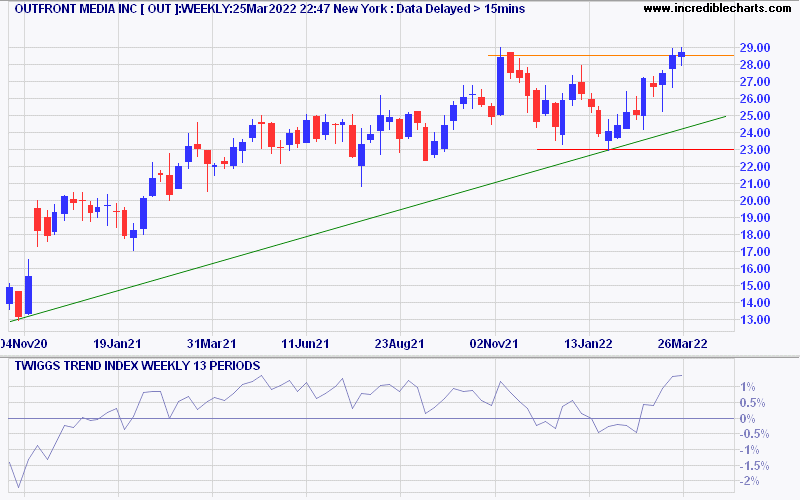This screenshot has height=500, width=800.
Task: Click the www.incrediblecharts.com link text
Action: [717, 9]
